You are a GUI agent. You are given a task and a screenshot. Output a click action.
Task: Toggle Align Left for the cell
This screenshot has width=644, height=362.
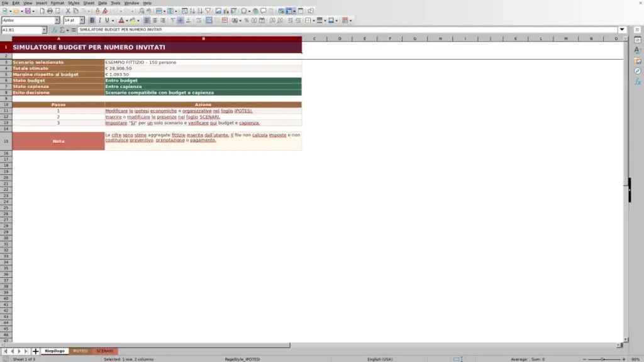(147, 21)
